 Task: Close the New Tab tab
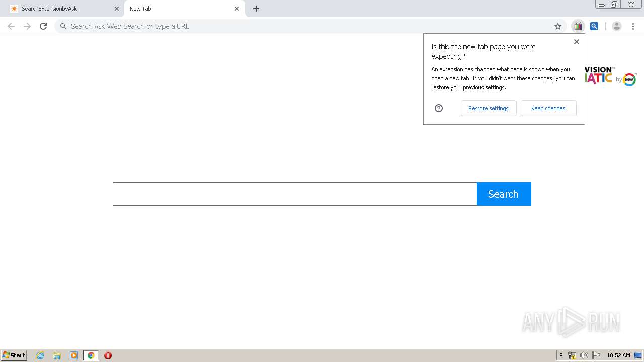(x=237, y=9)
